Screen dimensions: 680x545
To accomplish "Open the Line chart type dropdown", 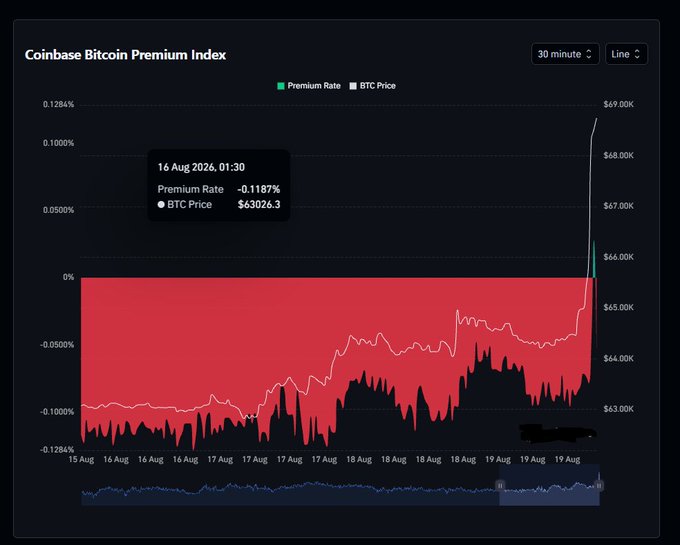I will [x=626, y=54].
